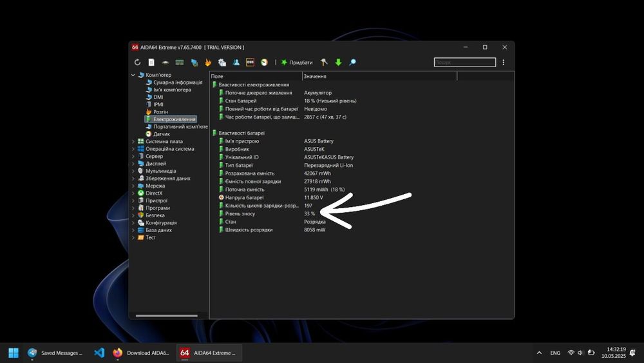
Task: Open the Windows Start menu
Action: (x=14, y=353)
